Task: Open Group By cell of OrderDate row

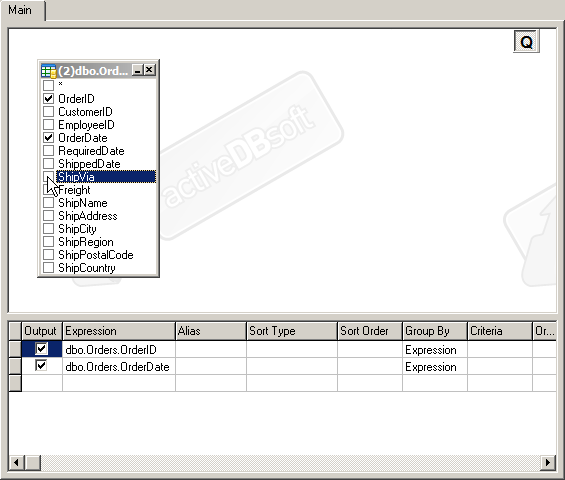Action: tap(435, 366)
